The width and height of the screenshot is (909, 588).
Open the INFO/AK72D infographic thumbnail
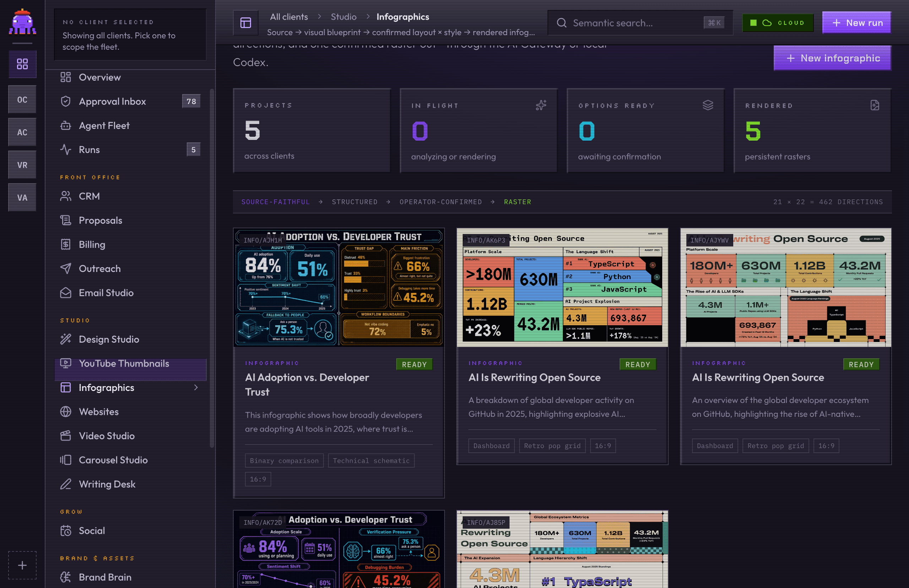[339, 549]
